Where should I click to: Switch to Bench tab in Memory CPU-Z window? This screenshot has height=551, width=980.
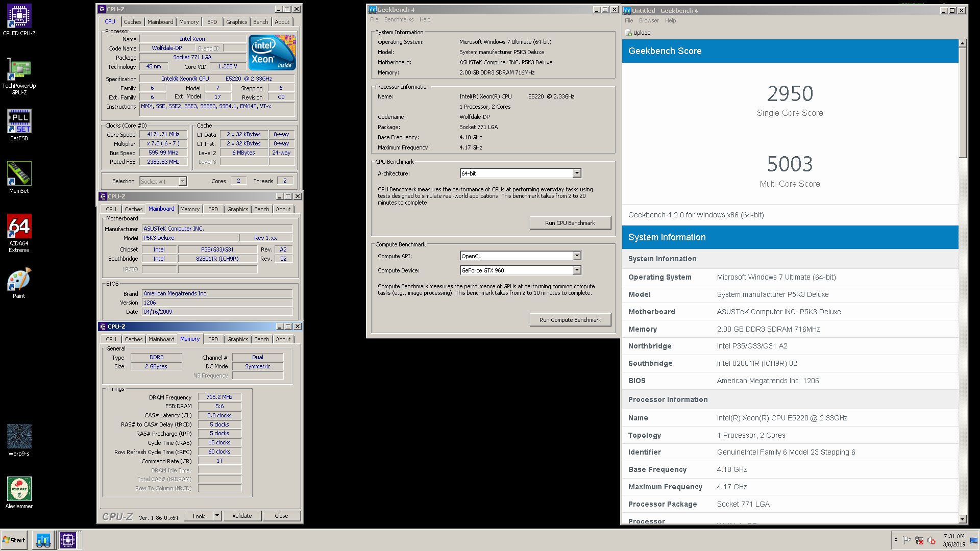[x=262, y=339]
